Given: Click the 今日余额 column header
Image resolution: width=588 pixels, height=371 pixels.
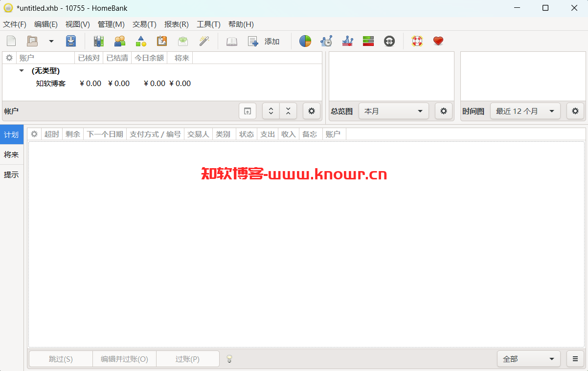Looking at the screenshot, I should click(149, 58).
